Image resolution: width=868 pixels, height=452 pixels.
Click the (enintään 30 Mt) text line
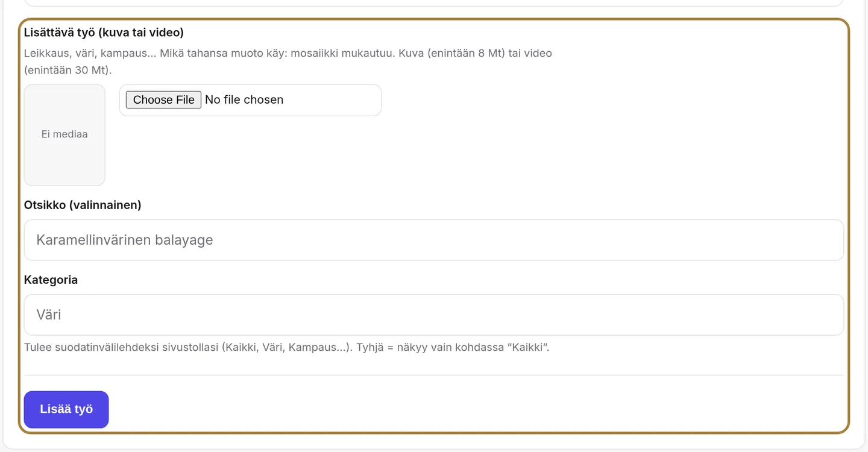tap(68, 70)
